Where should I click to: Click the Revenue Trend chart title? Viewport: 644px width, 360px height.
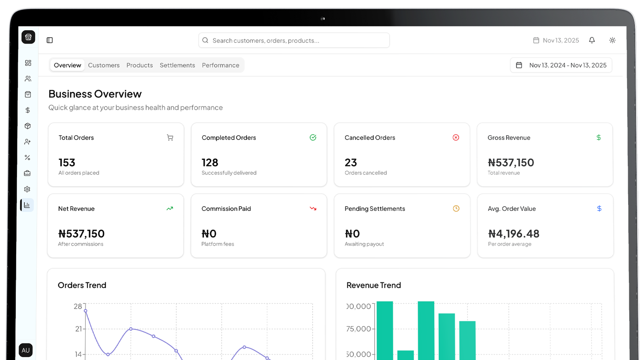point(374,285)
